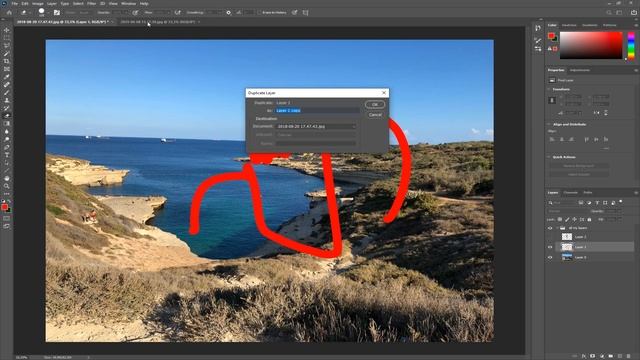Click Create New Group folder icon

pyautogui.click(x=611, y=356)
